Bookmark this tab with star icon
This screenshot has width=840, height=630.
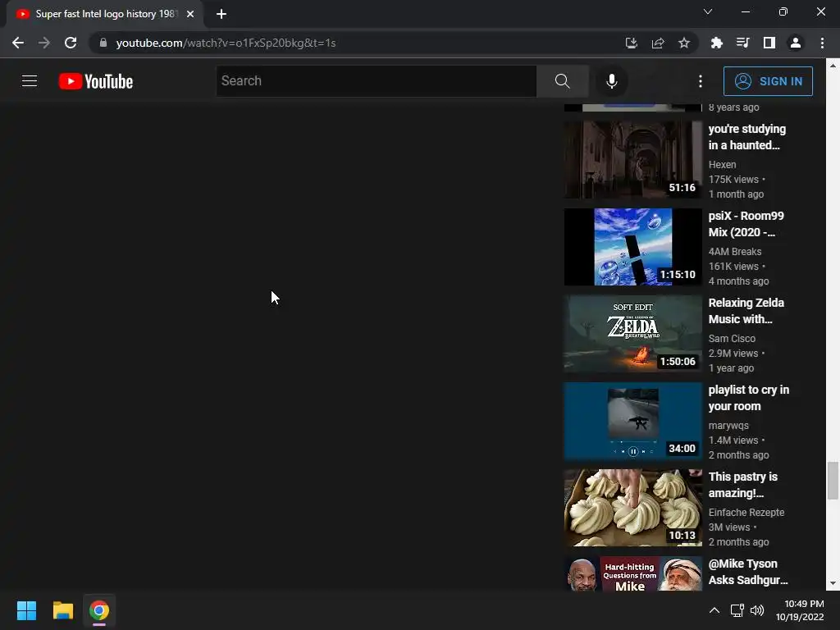[683, 43]
